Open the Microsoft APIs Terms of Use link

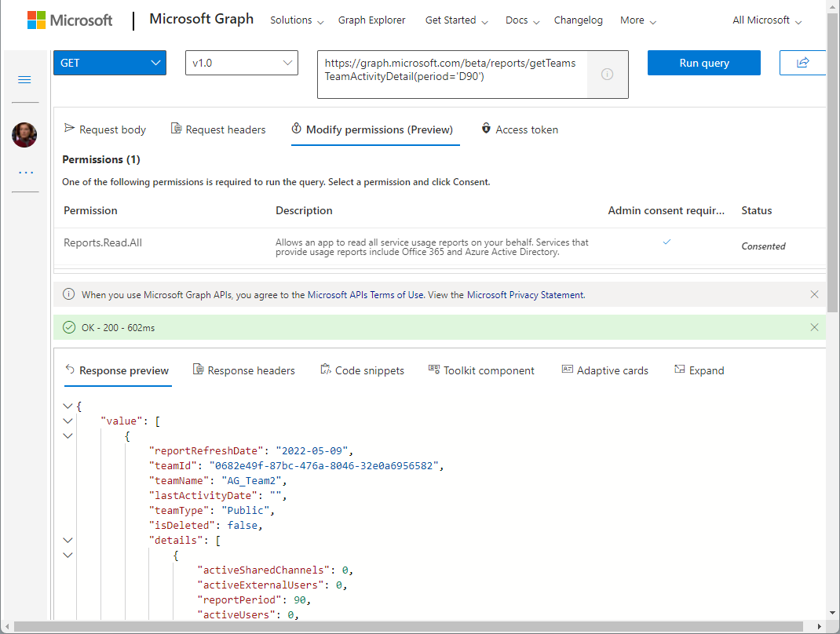coord(365,295)
